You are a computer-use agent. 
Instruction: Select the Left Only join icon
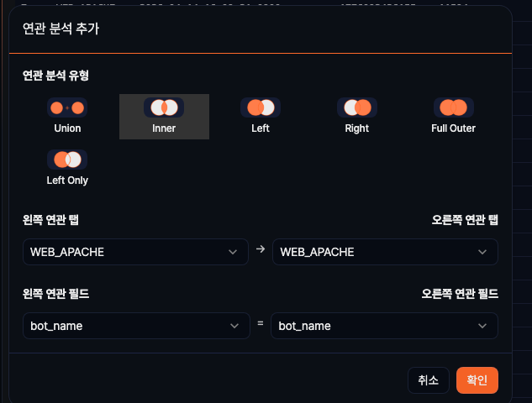[67, 159]
